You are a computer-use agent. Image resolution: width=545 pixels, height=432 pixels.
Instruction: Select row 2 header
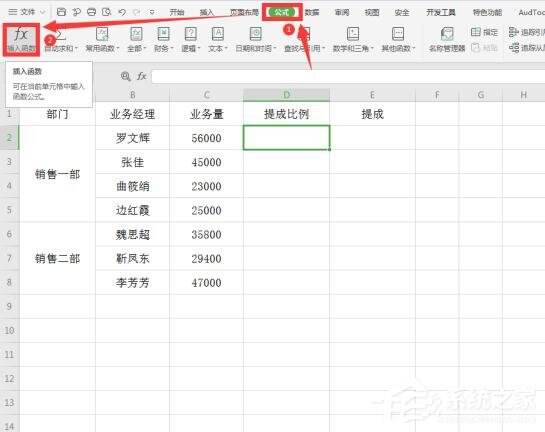click(x=9, y=138)
